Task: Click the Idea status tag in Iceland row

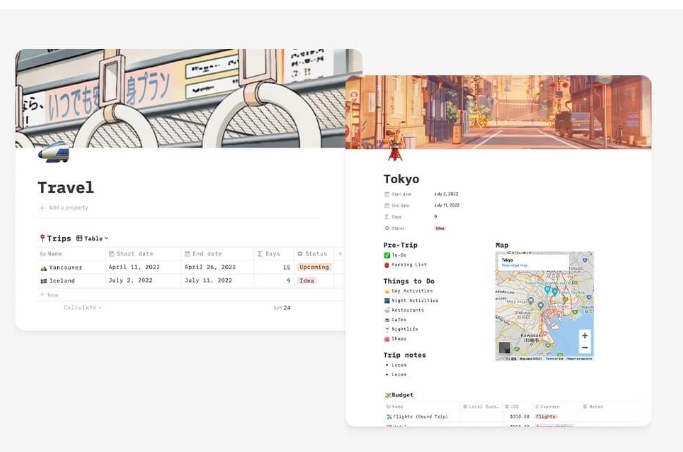Action: [307, 281]
